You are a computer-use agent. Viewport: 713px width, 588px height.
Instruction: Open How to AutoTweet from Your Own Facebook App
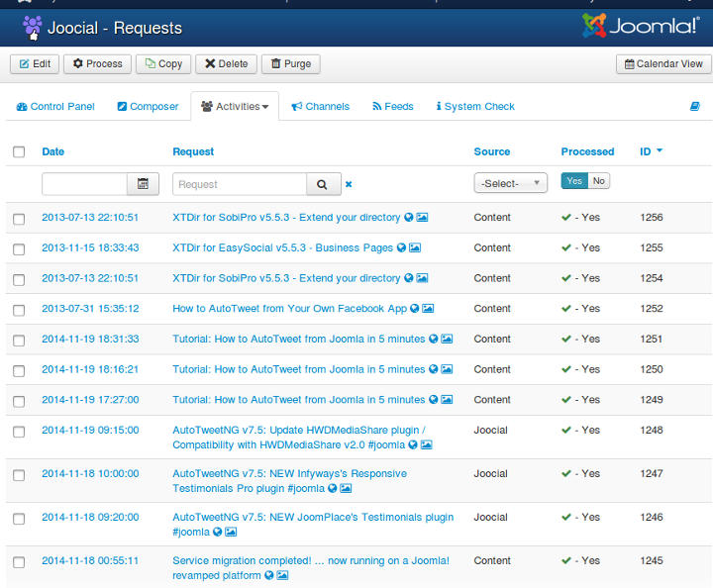click(289, 309)
